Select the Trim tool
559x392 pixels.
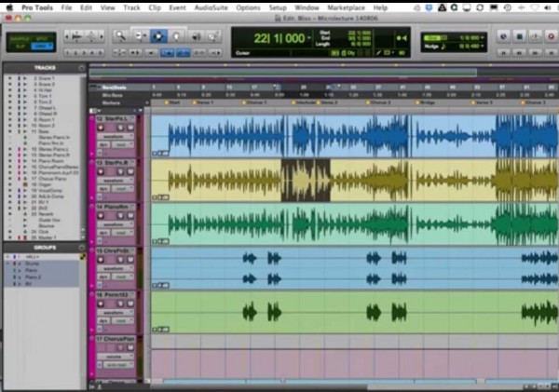click(140, 36)
